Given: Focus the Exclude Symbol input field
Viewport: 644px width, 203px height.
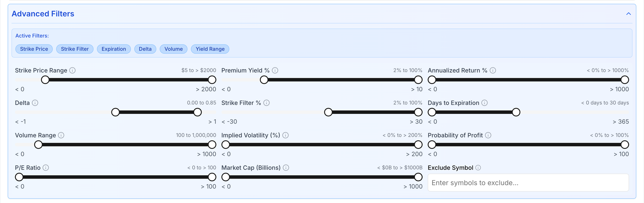Looking at the screenshot, I should [x=528, y=183].
